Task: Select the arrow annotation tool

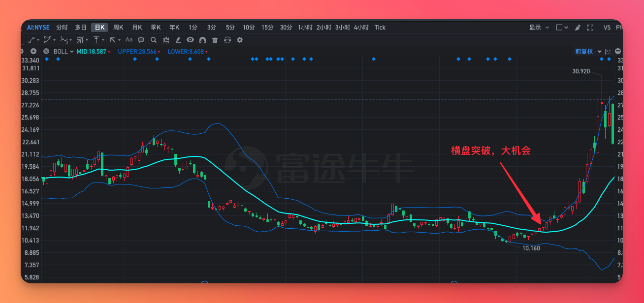Action: (x=113, y=40)
